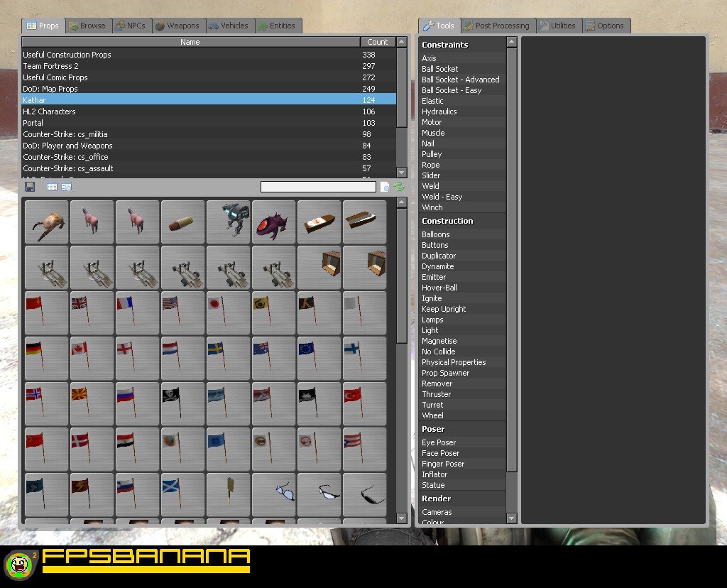Select the Weld constraint tool
This screenshot has height=588, width=727.
click(x=431, y=186)
